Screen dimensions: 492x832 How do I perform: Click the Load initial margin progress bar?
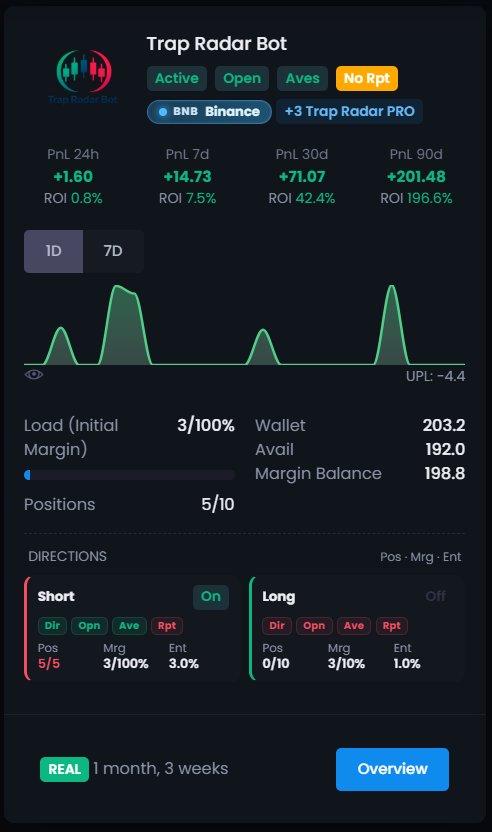point(130,475)
